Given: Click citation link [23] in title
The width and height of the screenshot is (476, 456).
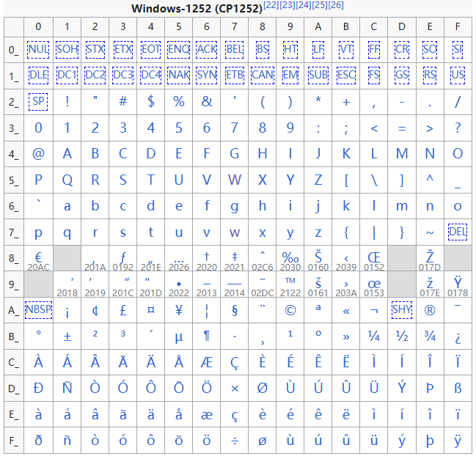Looking at the screenshot, I should click(x=287, y=5).
